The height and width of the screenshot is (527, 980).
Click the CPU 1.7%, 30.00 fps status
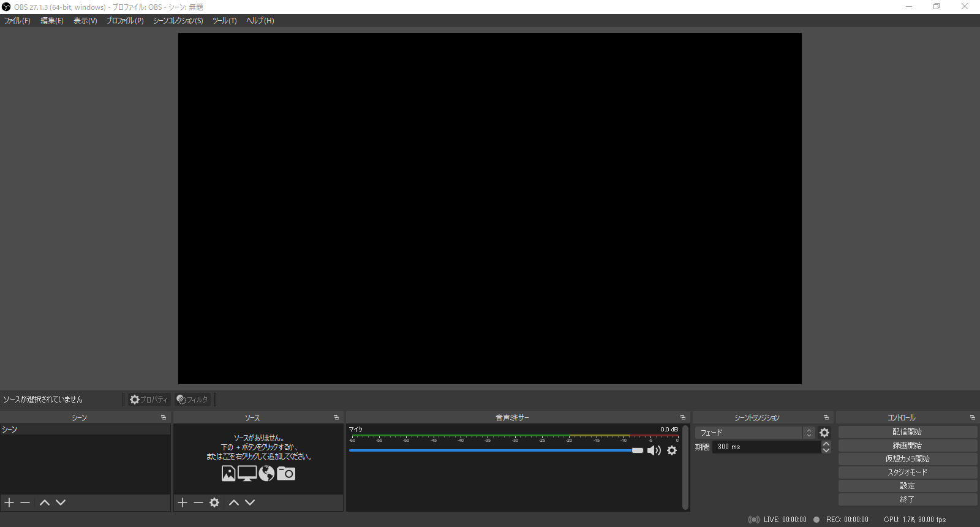coord(915,520)
